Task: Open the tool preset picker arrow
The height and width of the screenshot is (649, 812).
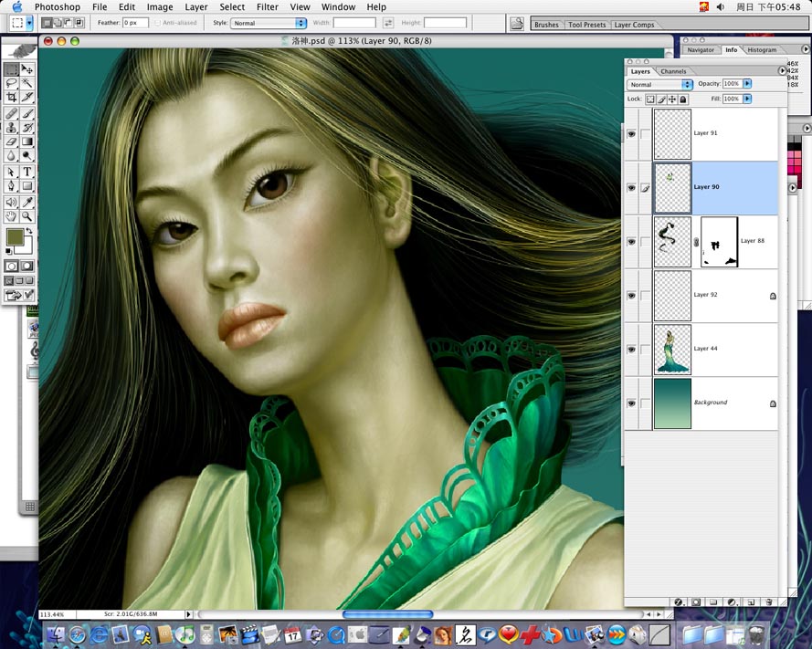Action: (29, 23)
